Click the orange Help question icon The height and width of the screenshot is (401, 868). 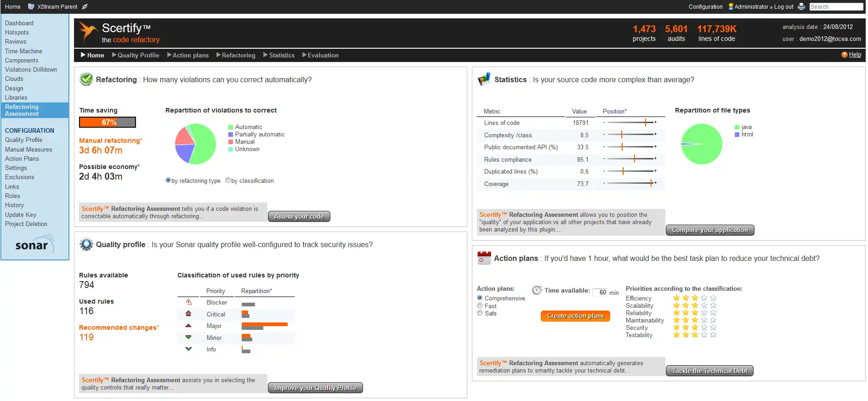(844, 55)
